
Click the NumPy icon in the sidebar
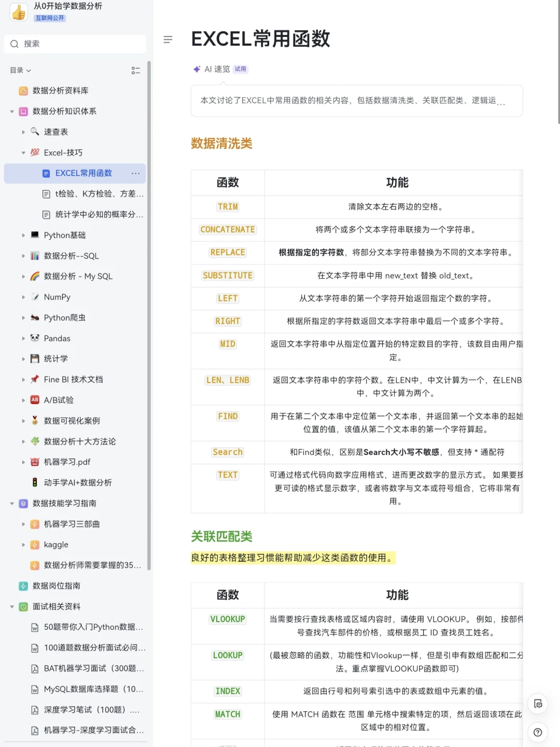(x=35, y=297)
